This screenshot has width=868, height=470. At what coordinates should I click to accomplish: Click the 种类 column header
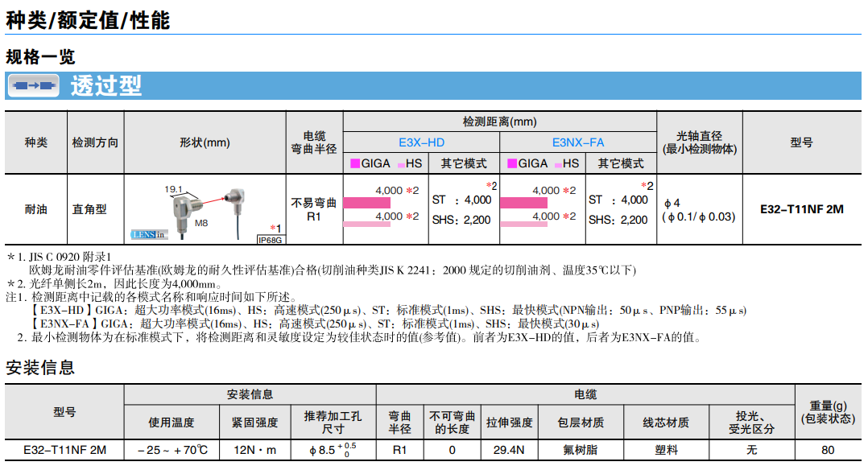(36, 142)
